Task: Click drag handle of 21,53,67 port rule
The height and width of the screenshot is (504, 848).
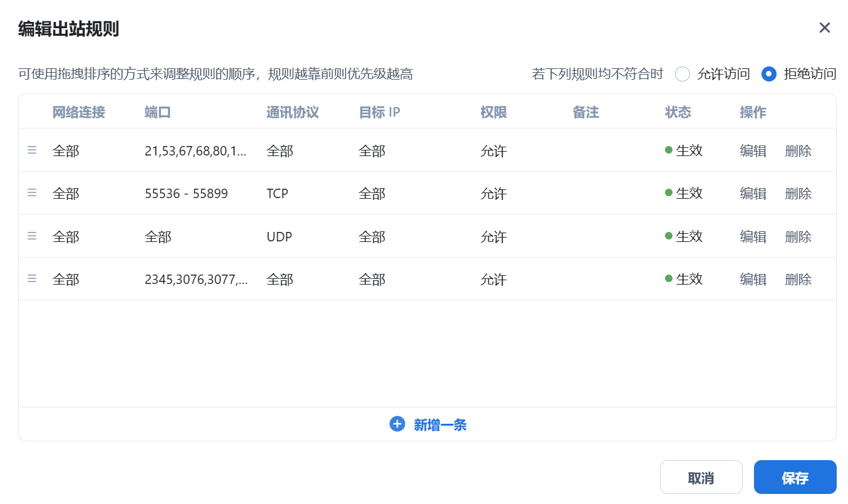Action: (x=32, y=150)
